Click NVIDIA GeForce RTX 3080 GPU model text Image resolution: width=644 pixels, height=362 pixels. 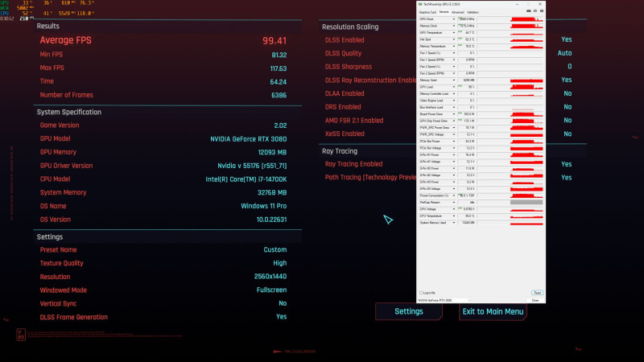click(249, 139)
